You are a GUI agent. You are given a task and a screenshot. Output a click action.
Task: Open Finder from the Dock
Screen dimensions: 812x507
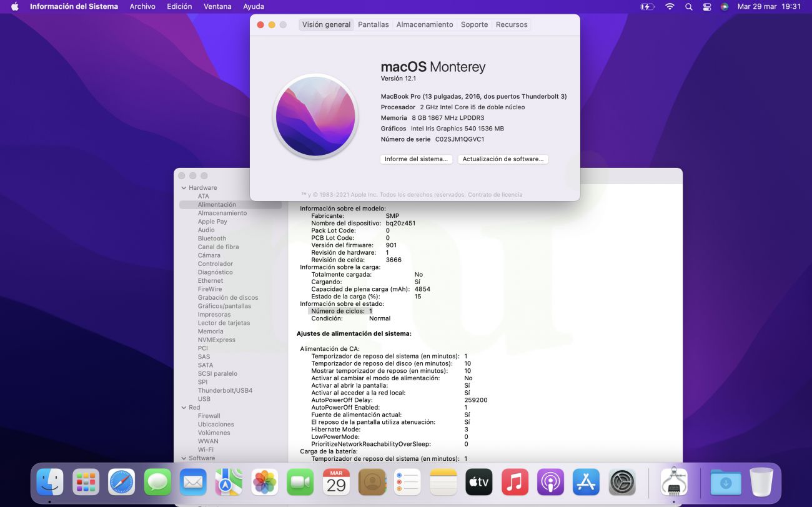(50, 482)
